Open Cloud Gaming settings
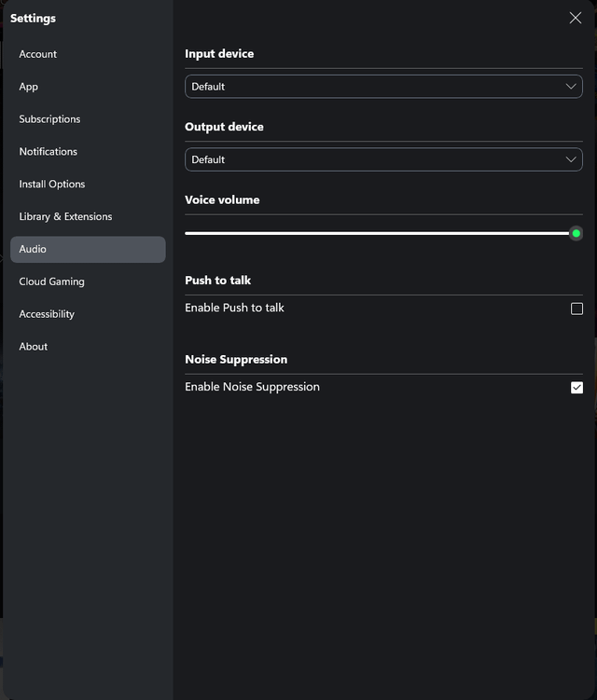 click(51, 281)
